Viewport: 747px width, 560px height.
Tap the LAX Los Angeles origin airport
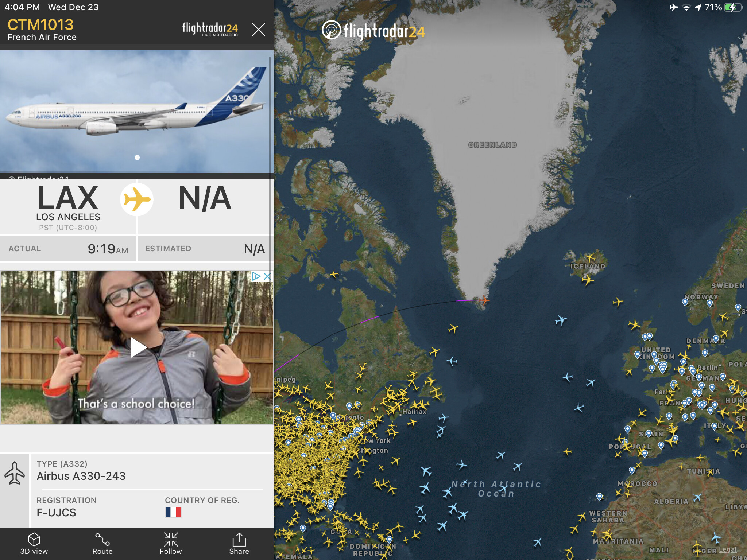click(x=68, y=207)
